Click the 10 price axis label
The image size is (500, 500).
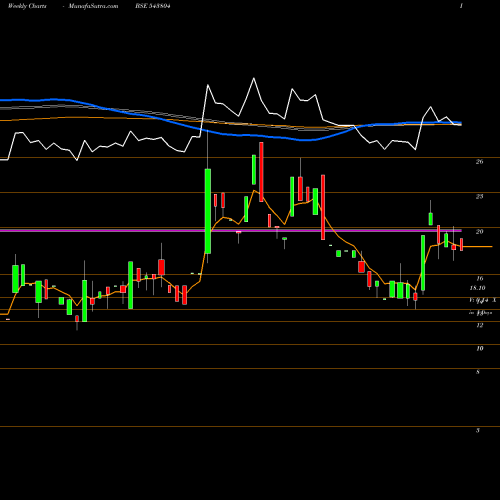tap(479, 348)
